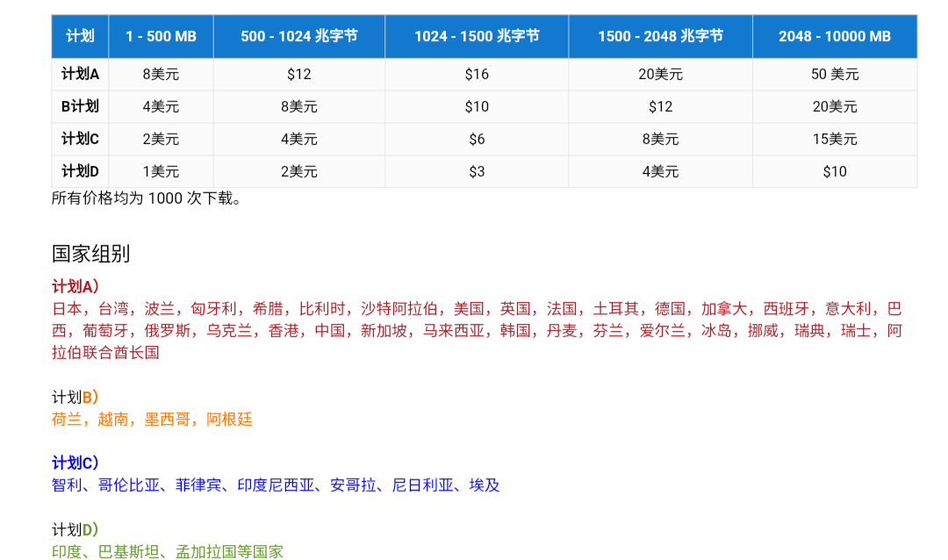Click the $3 price in the 计划D row

tap(477, 171)
